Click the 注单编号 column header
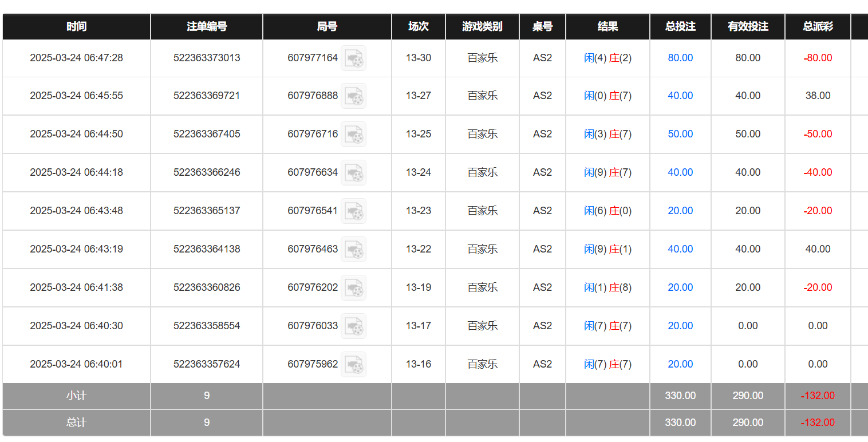Viewport: 868px width, 442px height. (207, 26)
